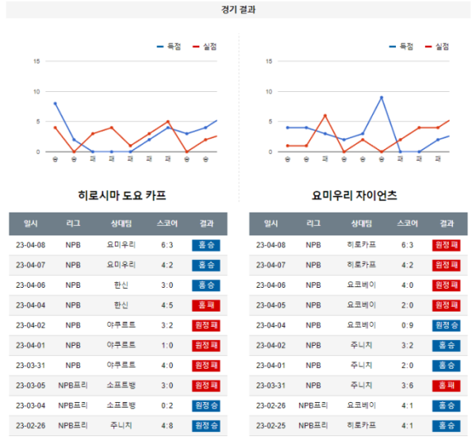Click the first blue point in the Hiroshima chart
This screenshot has width=476, height=448.
click(x=55, y=103)
